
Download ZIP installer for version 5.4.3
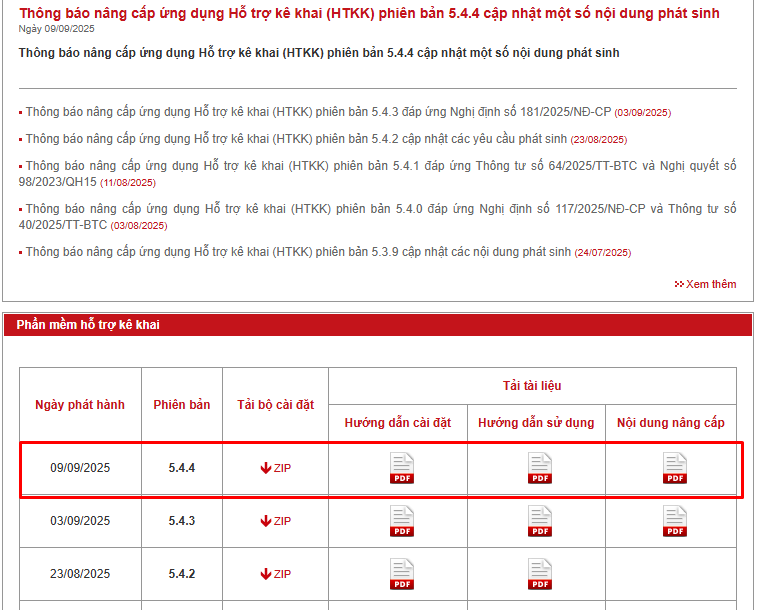point(276,521)
